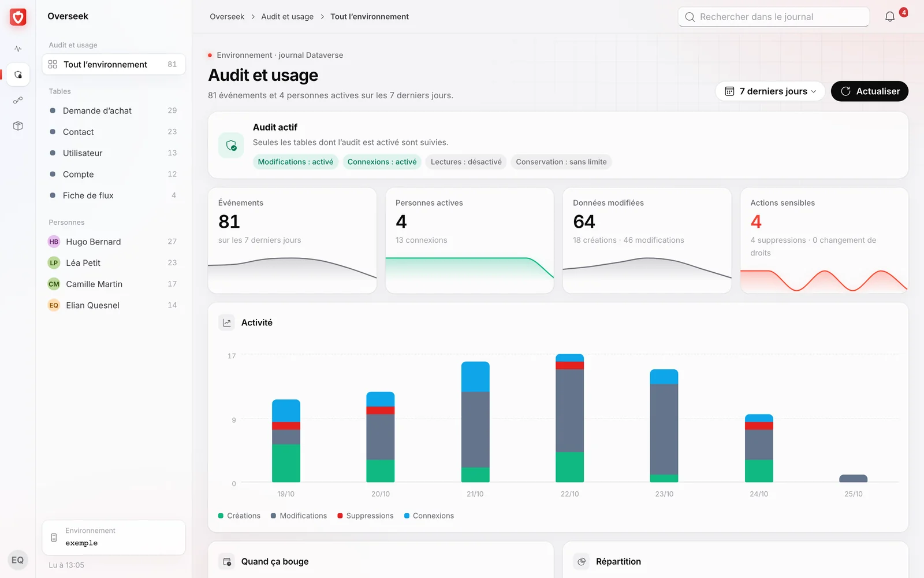Select the audit journal icon in left rail
Viewport: 924px width, 578px height.
[x=18, y=75]
